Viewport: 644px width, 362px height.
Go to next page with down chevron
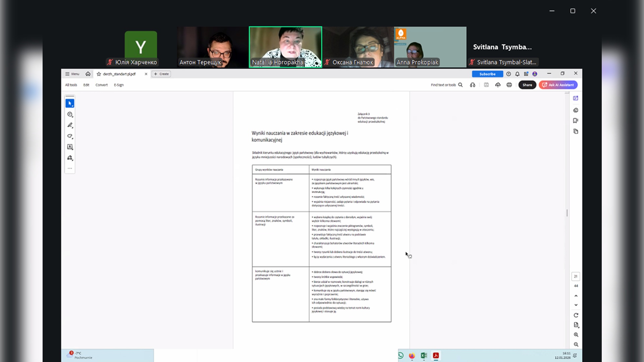tap(576, 305)
